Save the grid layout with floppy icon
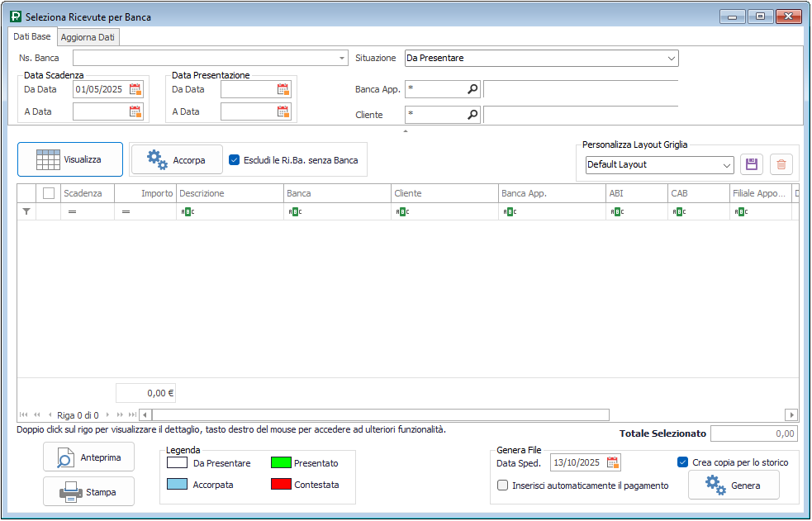Screen dimensions: 812x521 tap(752, 164)
